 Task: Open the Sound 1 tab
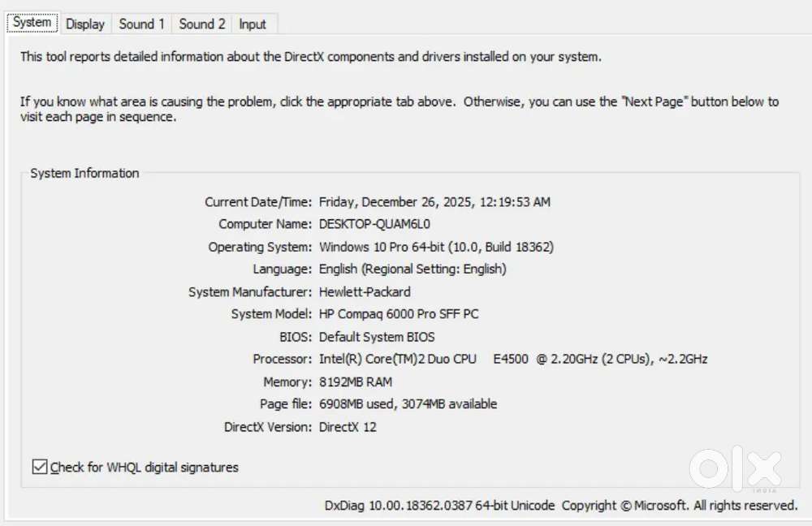tap(142, 24)
